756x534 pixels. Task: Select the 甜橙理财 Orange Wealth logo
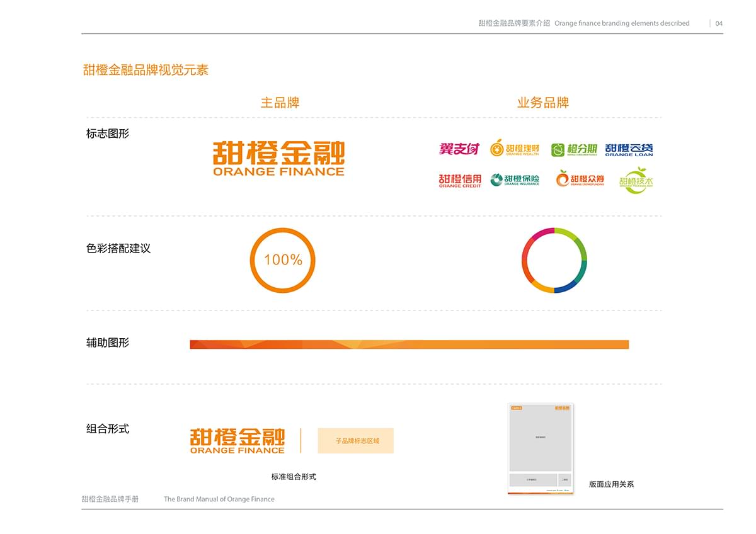515,148
